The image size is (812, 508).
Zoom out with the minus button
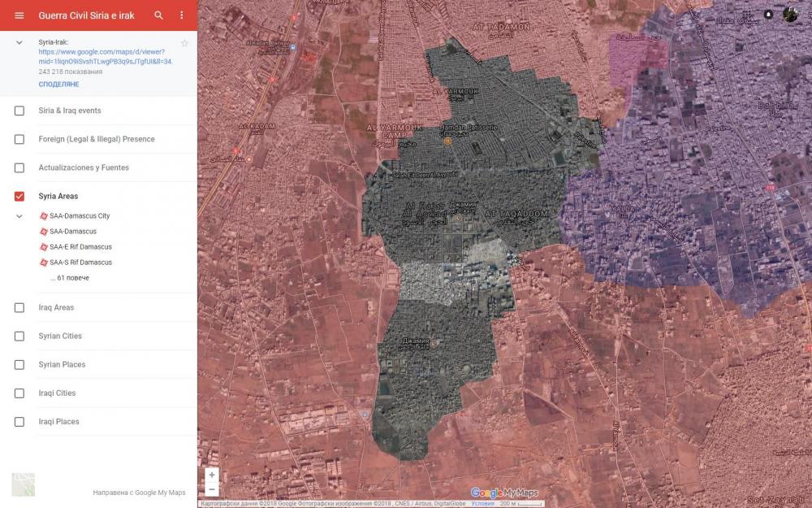pos(212,489)
